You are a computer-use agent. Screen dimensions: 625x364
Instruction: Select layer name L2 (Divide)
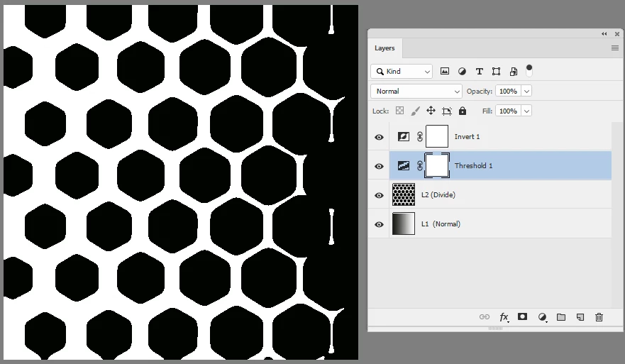tap(438, 195)
